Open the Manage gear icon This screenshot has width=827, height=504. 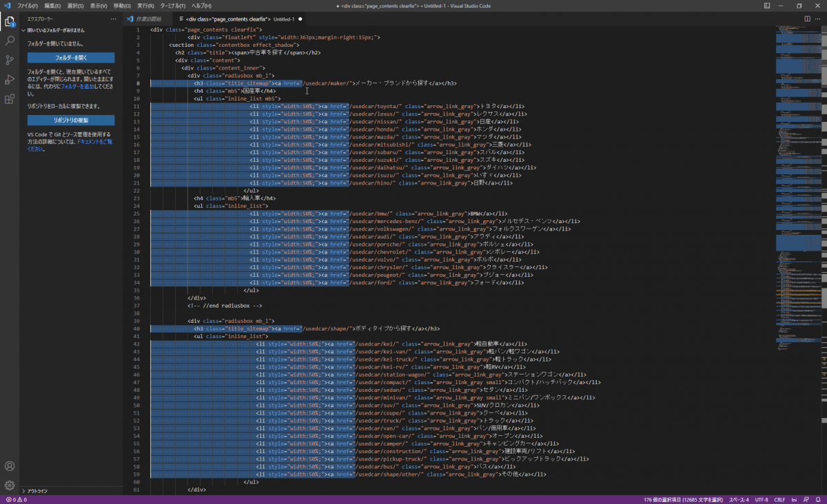pos(10,485)
